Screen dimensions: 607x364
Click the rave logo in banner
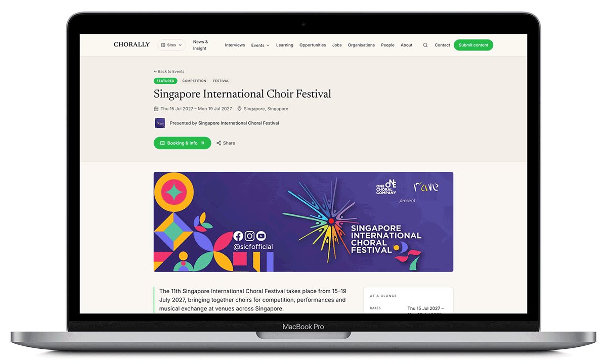[426, 188]
